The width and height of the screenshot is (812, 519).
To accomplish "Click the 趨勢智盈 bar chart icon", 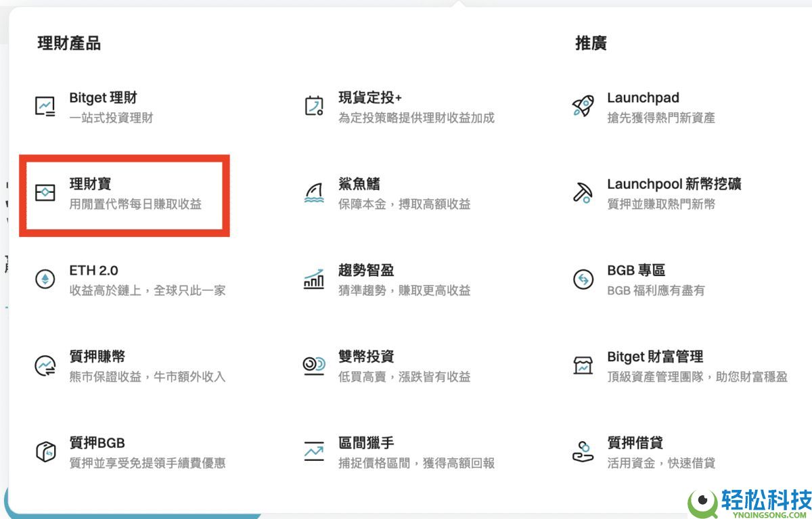I will pyautogui.click(x=313, y=279).
